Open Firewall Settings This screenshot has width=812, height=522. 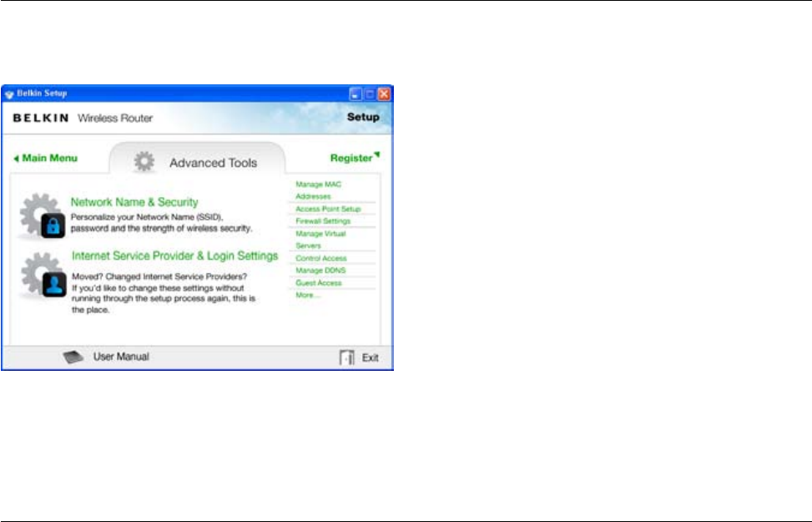tap(323, 220)
